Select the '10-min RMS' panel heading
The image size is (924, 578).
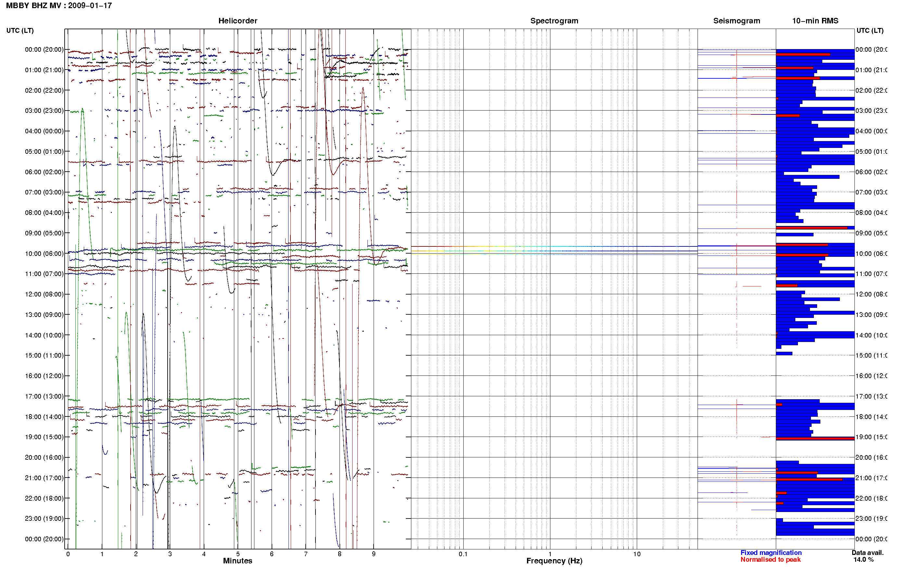coord(815,21)
